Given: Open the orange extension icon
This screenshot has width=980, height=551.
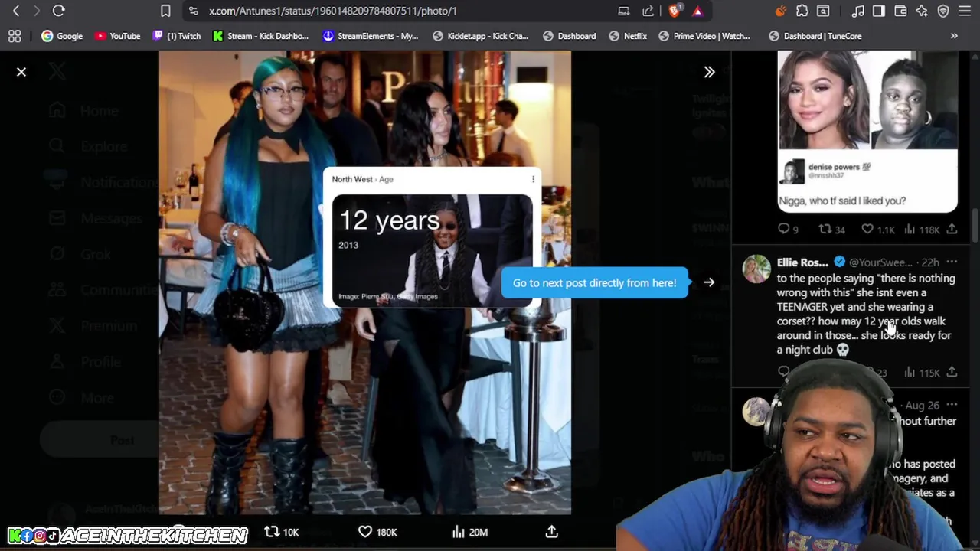Looking at the screenshot, I should tap(780, 11).
